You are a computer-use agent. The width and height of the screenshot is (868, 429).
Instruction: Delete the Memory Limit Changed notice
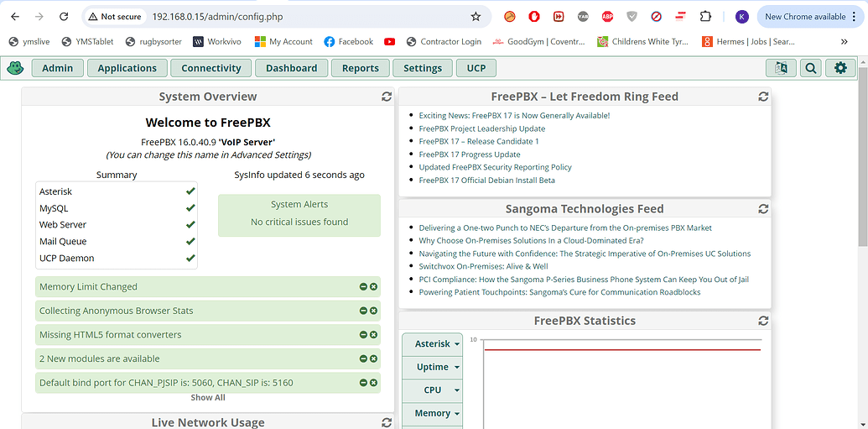pos(374,286)
